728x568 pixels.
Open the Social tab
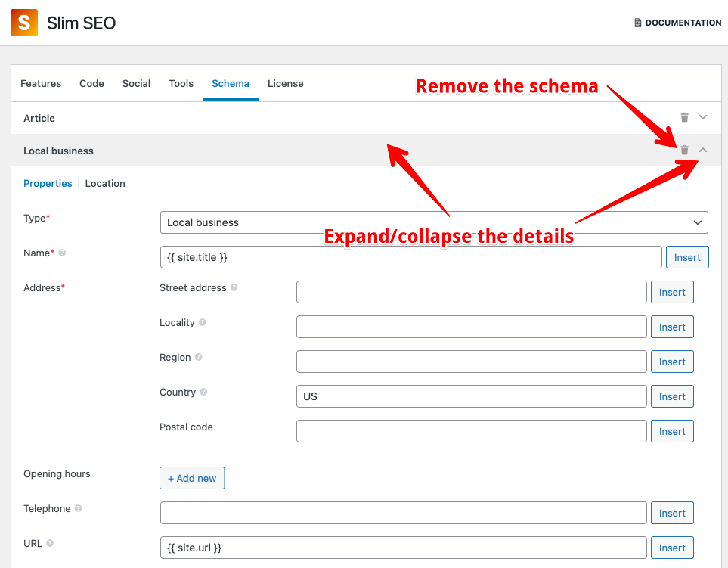(136, 84)
